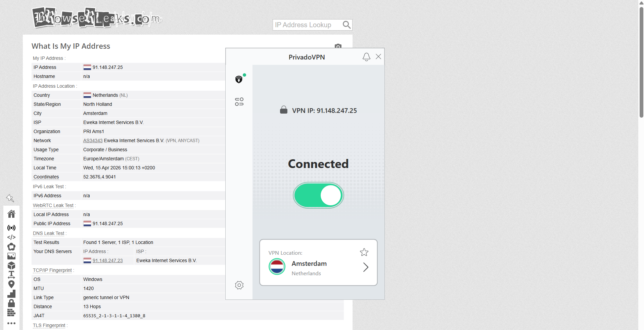
Task: Open the home icon in the left sidebar
Action: pyautogui.click(x=11, y=214)
